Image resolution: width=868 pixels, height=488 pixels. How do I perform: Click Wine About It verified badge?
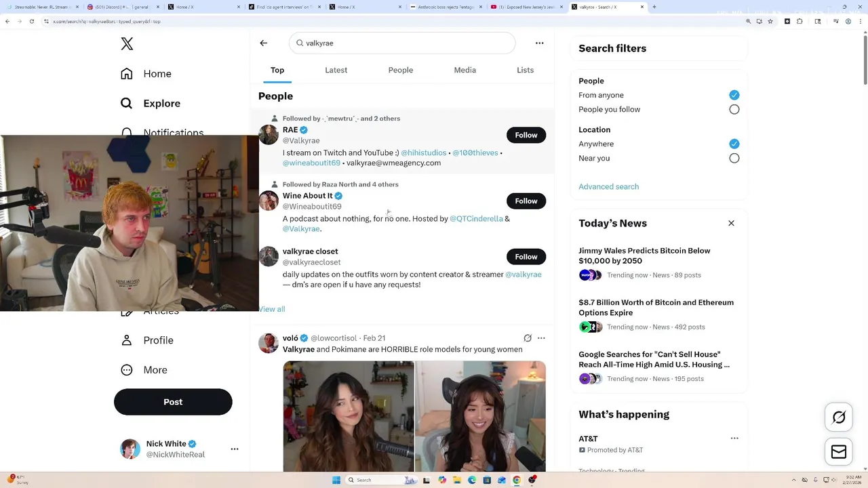pyautogui.click(x=338, y=196)
